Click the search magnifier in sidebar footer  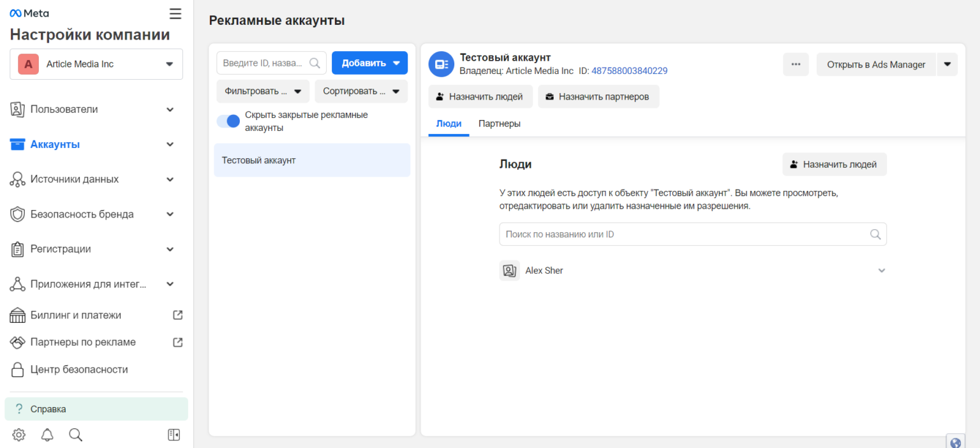click(x=75, y=435)
